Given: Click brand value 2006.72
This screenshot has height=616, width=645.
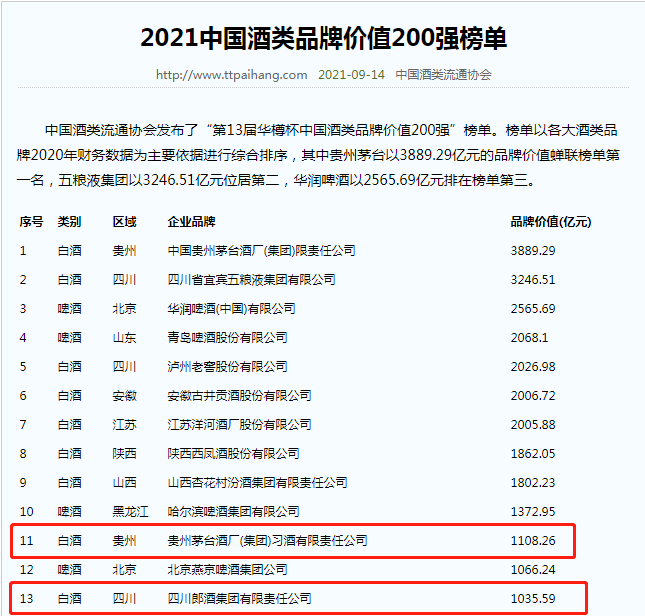Looking at the screenshot, I should coord(533,396).
